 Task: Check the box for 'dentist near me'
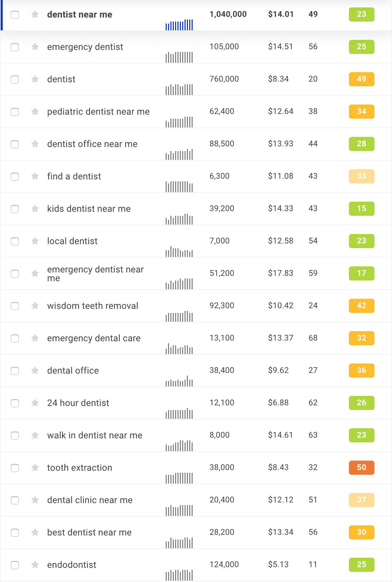[15, 15]
